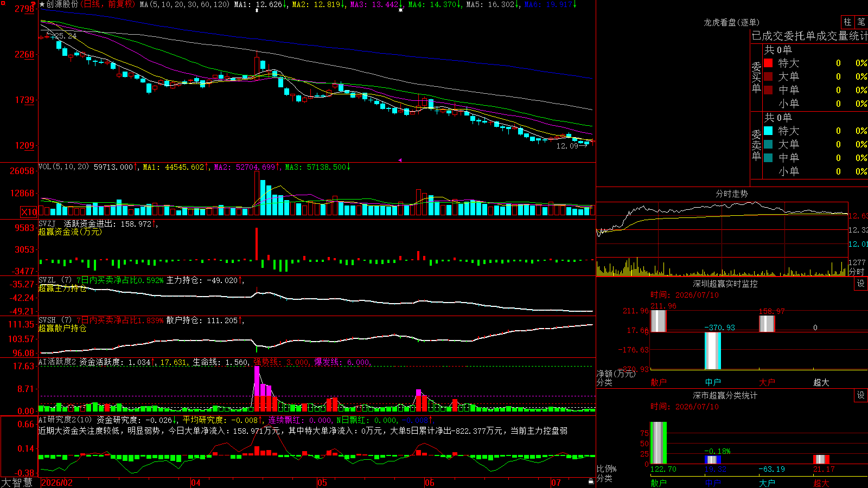The width and height of the screenshot is (868, 488).
Task: Click the star icon before 创源股份
Action: (42, 4)
